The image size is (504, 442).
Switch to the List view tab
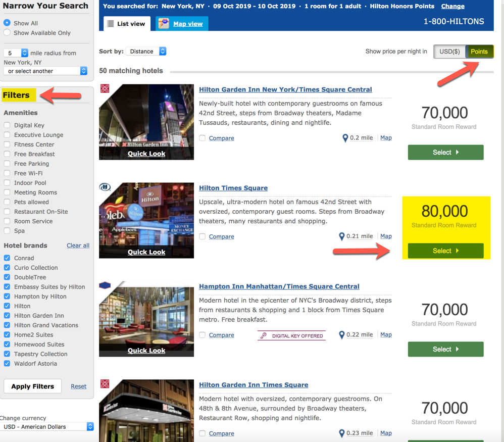point(127,23)
